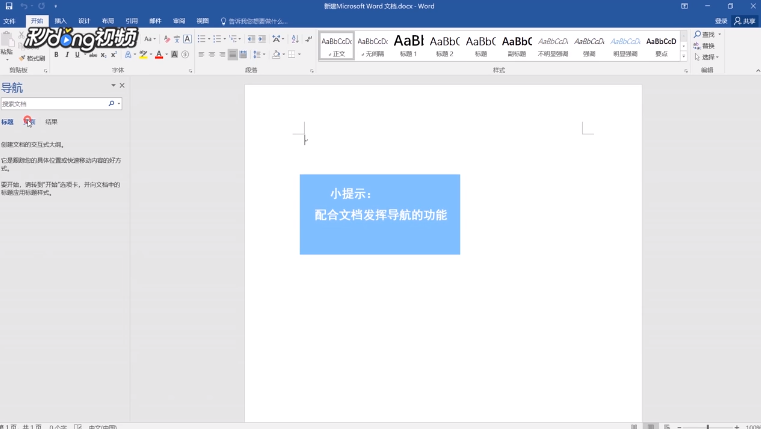
Task: Switch to the 设计 Design tab
Action: pos(84,21)
